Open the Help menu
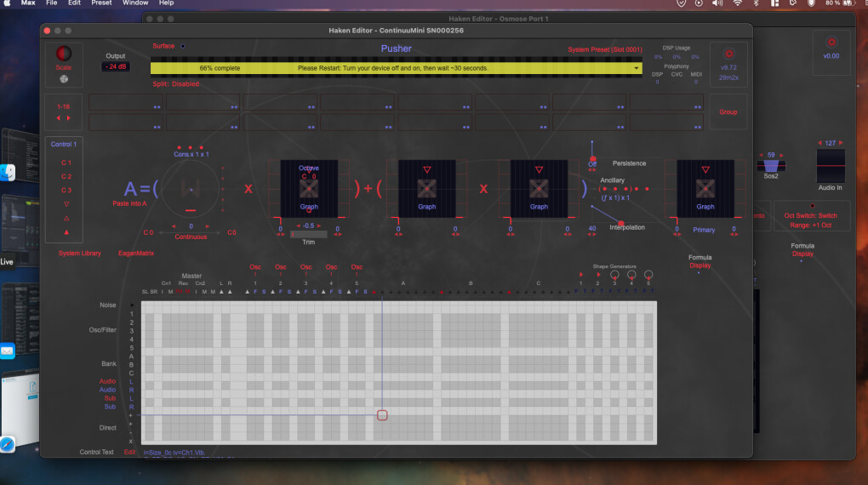 coord(166,3)
